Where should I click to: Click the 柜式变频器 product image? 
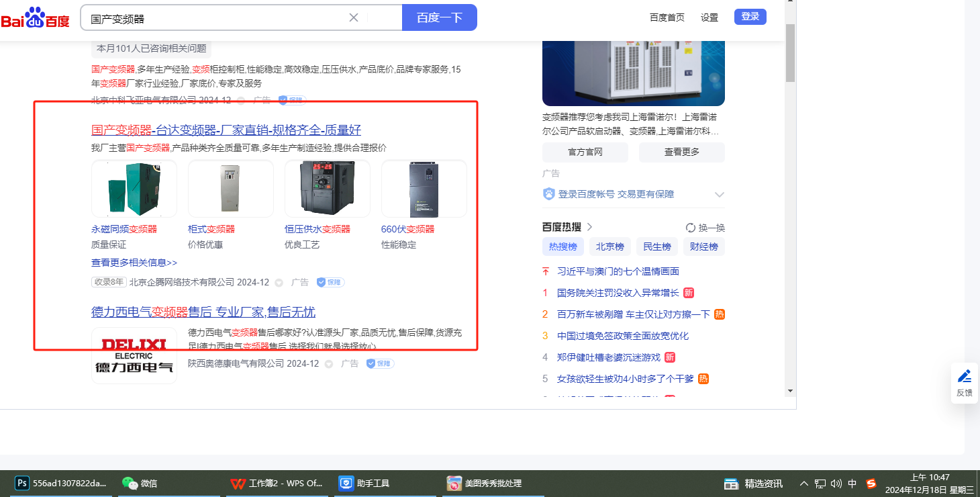pyautogui.click(x=231, y=189)
